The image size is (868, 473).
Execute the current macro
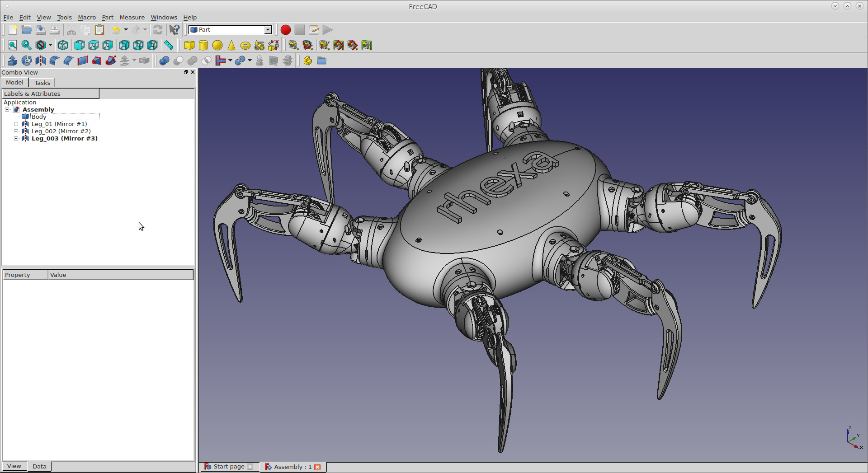(327, 30)
